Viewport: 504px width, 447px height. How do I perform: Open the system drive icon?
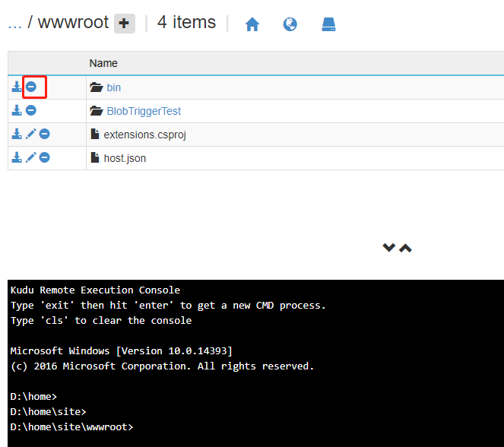[x=328, y=24]
